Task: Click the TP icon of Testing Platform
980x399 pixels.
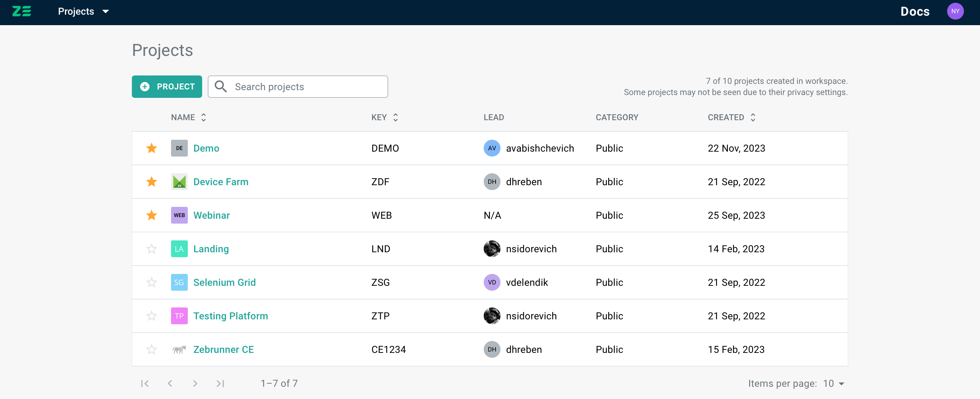Action: tap(179, 316)
